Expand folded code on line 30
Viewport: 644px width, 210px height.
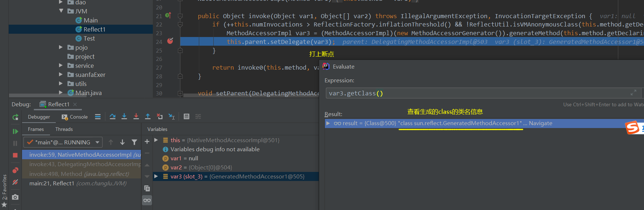point(180,93)
